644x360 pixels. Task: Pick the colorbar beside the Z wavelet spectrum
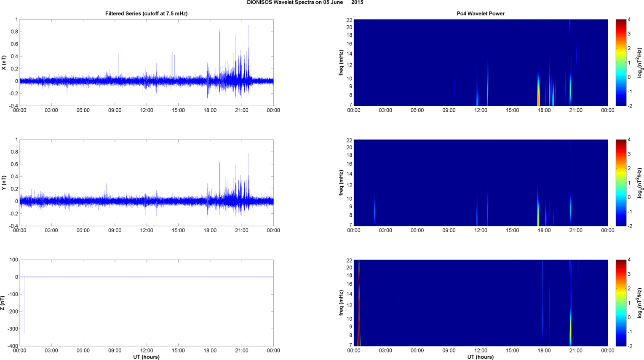(621, 303)
